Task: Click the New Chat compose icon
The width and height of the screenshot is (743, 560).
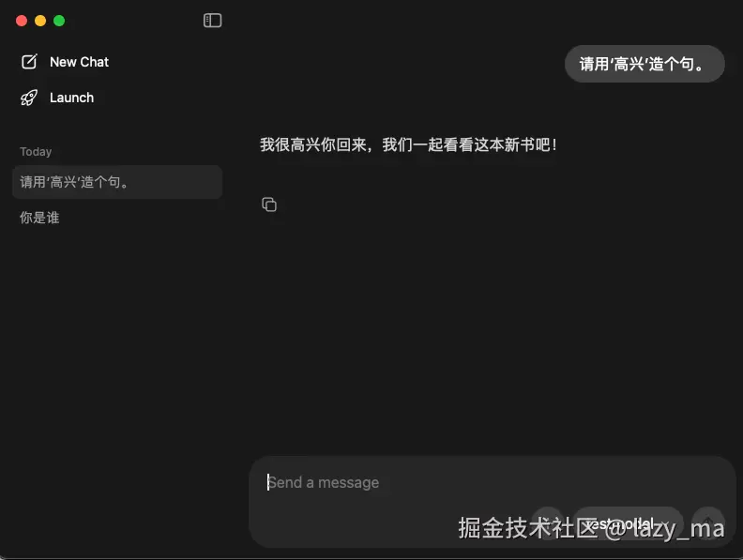Action: pos(29,62)
